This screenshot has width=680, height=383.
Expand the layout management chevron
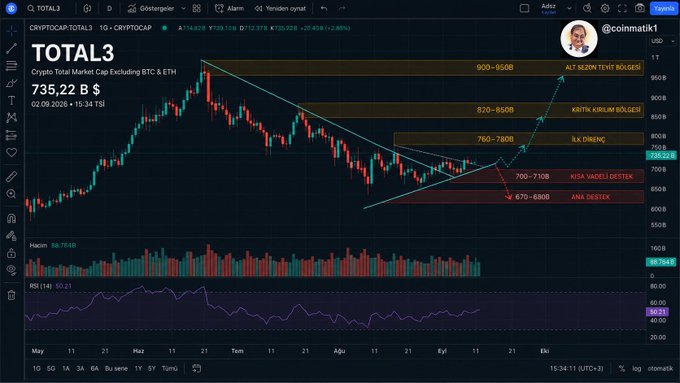click(x=569, y=8)
